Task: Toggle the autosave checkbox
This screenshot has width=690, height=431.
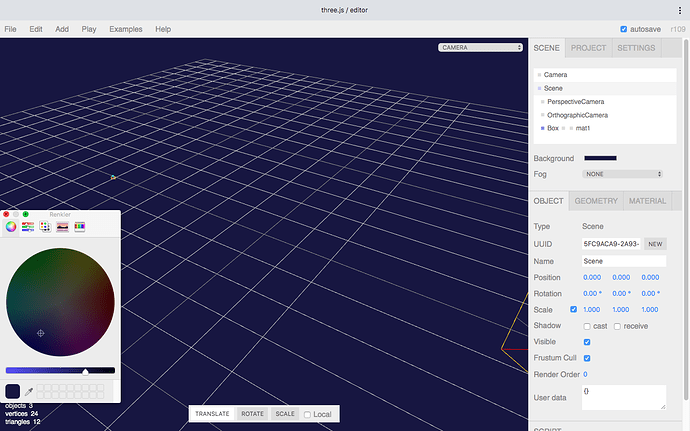Action: coord(624,29)
